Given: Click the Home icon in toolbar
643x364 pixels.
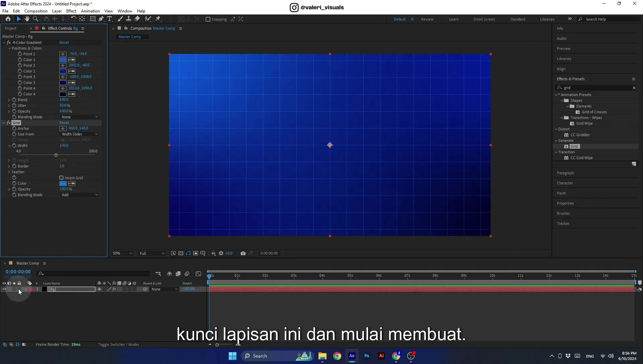Looking at the screenshot, I should [x=8, y=19].
